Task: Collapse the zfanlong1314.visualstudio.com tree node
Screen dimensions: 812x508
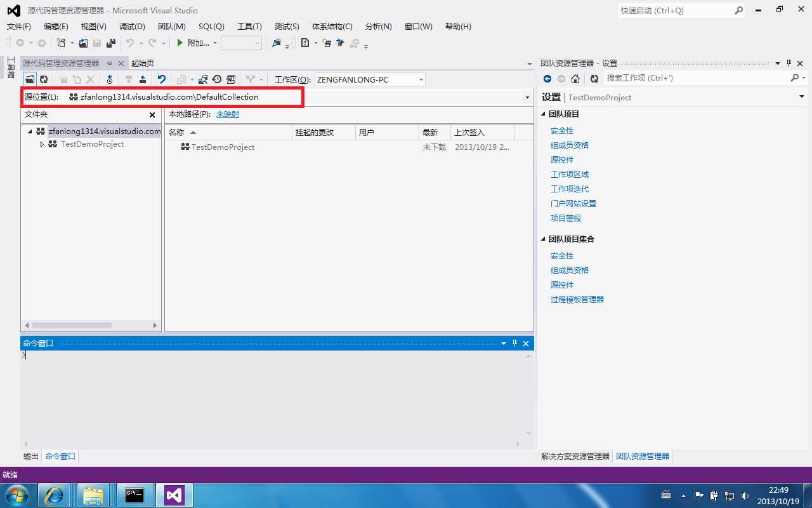Action: click(x=30, y=131)
